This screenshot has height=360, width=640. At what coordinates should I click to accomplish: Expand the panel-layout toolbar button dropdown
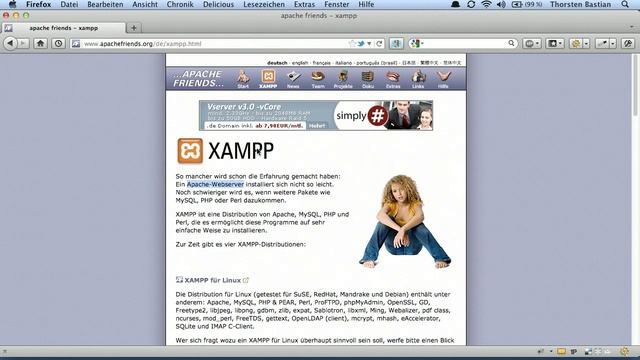[560, 43]
